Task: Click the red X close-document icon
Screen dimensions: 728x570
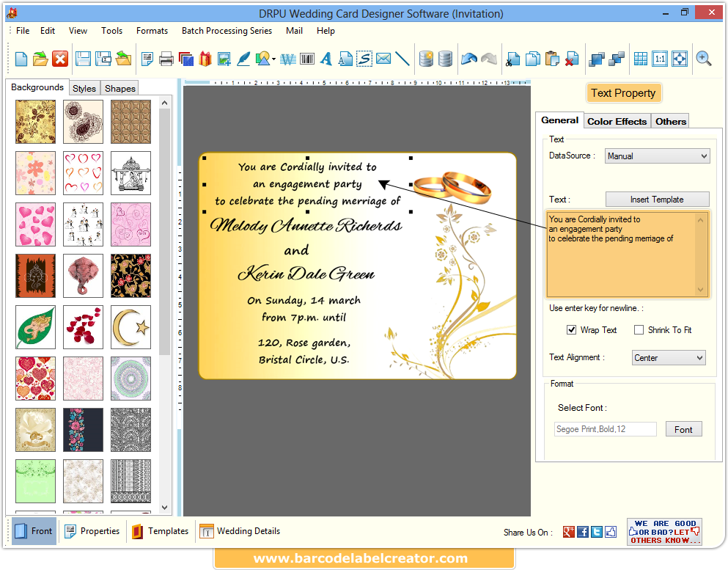Action: pyautogui.click(x=60, y=59)
